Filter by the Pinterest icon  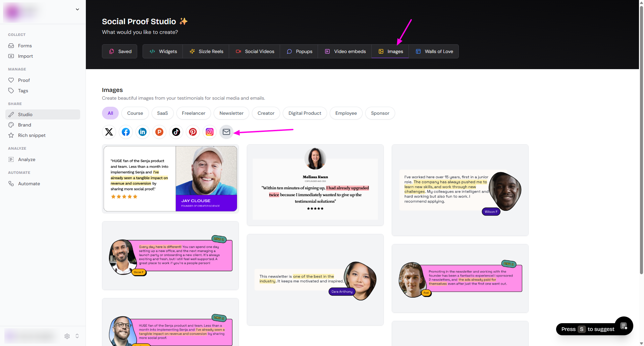[x=193, y=132]
